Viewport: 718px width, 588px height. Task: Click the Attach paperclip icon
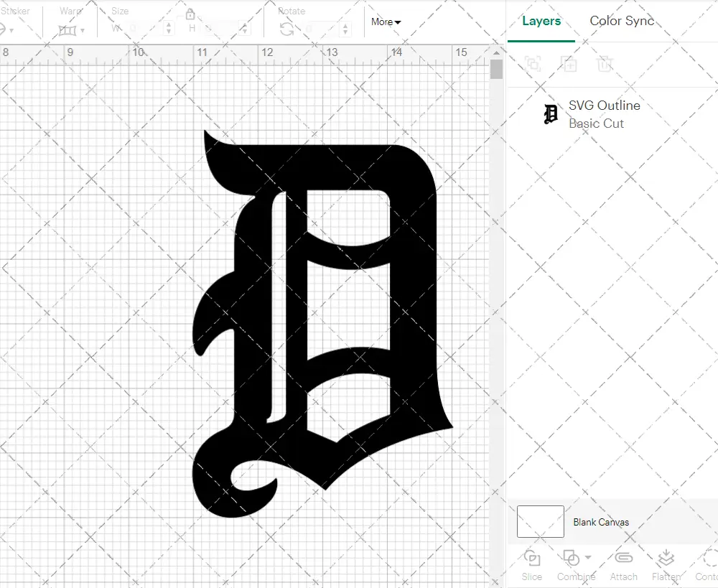(x=624, y=559)
